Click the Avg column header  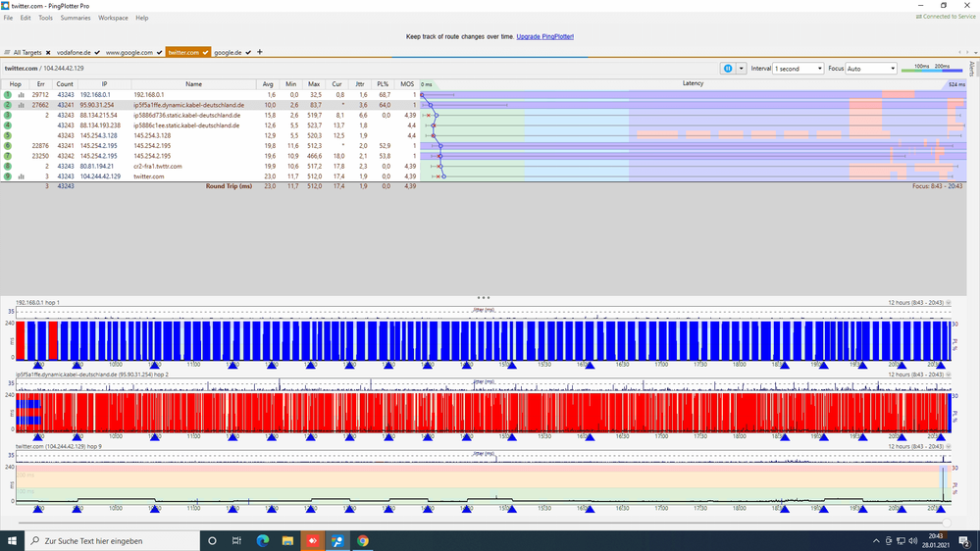[268, 84]
